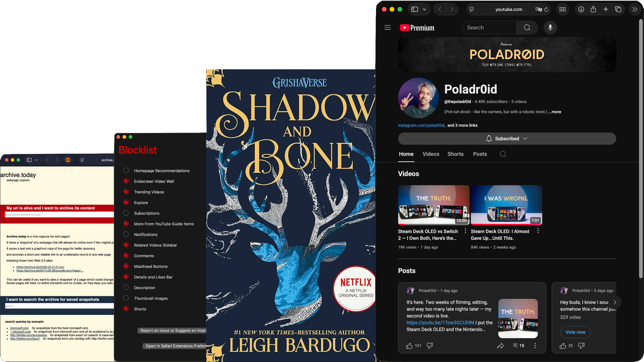Open comments on the 15-comment post

tap(518, 346)
